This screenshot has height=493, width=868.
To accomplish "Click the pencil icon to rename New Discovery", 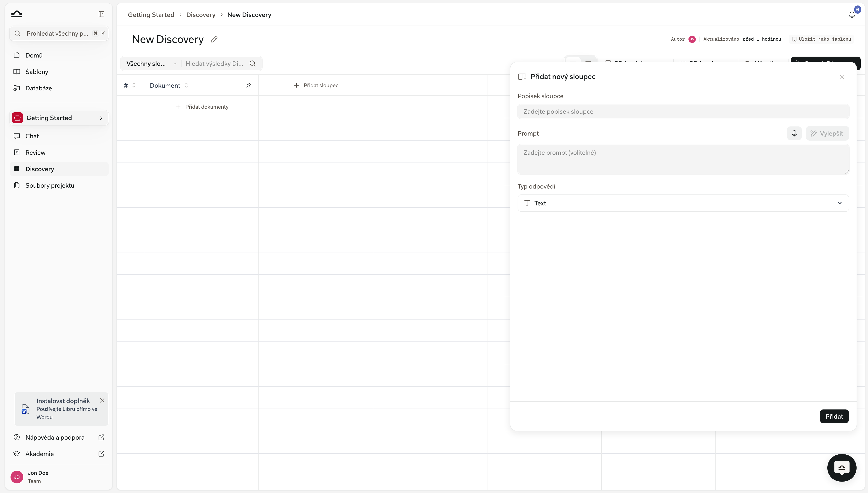I will point(214,39).
